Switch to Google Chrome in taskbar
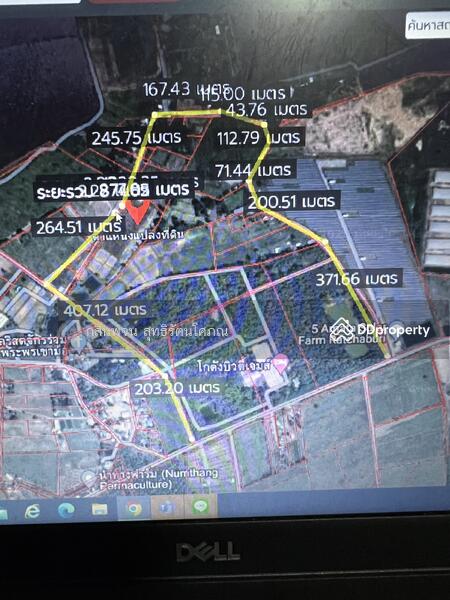Image resolution: width=450 pixels, height=600 pixels. [x=134, y=509]
